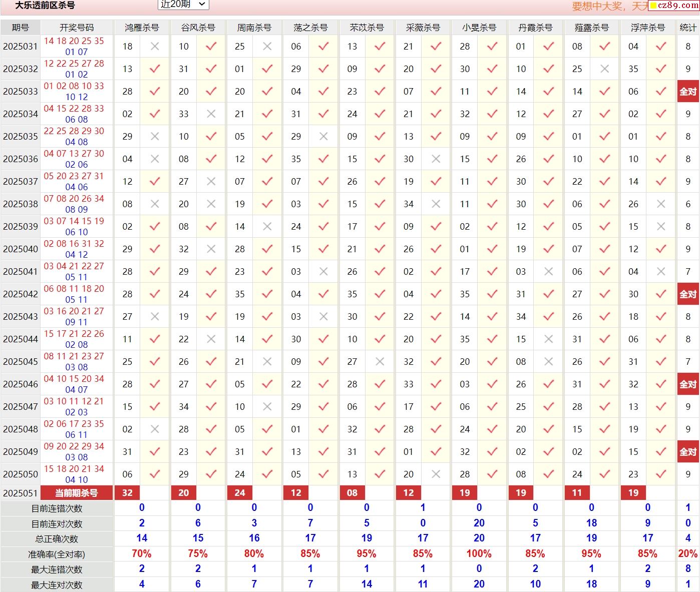Click the gray X under 浮萍杀号 for 2025038
This screenshot has width=700, height=592.
click(661, 204)
